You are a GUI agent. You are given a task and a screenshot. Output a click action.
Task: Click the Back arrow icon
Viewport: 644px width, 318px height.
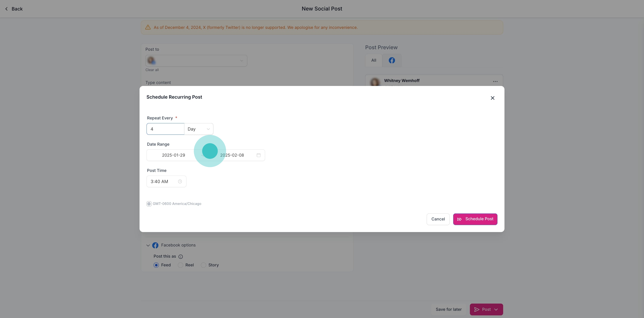pos(7,9)
